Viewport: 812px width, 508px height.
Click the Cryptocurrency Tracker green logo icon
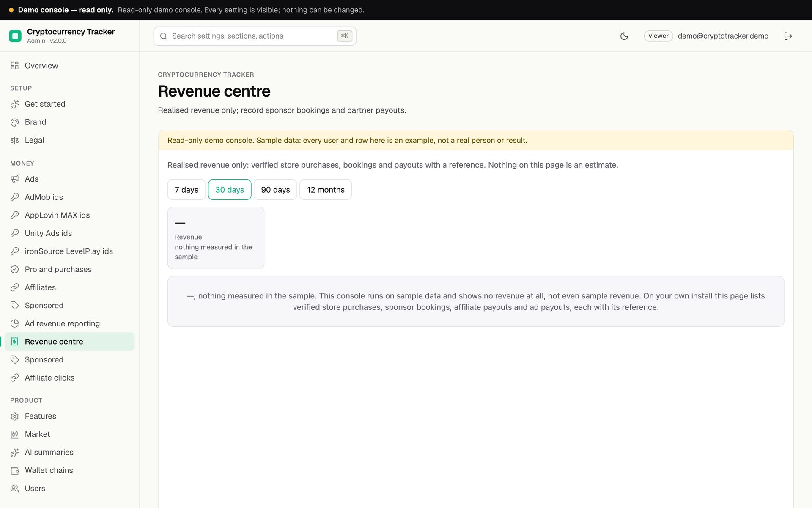tap(15, 36)
